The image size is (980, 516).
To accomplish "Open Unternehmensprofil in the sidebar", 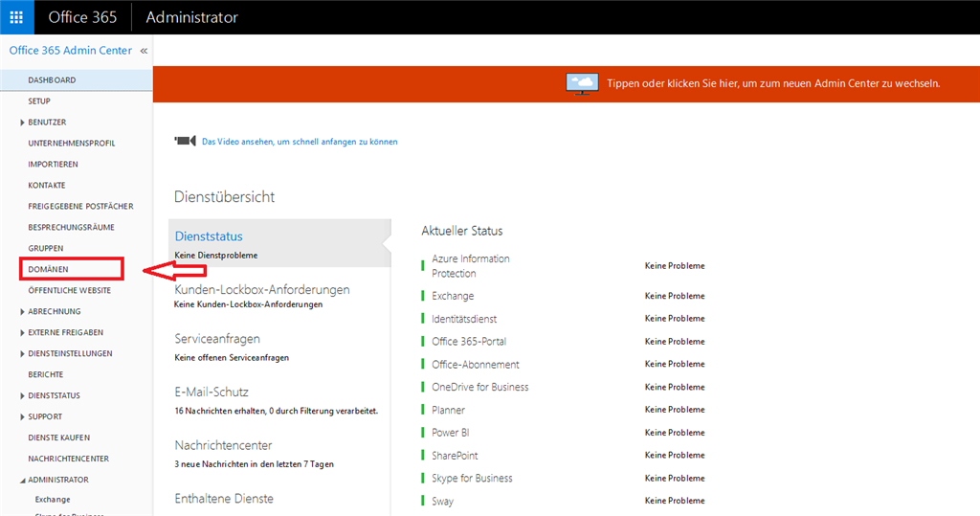I will (x=71, y=144).
